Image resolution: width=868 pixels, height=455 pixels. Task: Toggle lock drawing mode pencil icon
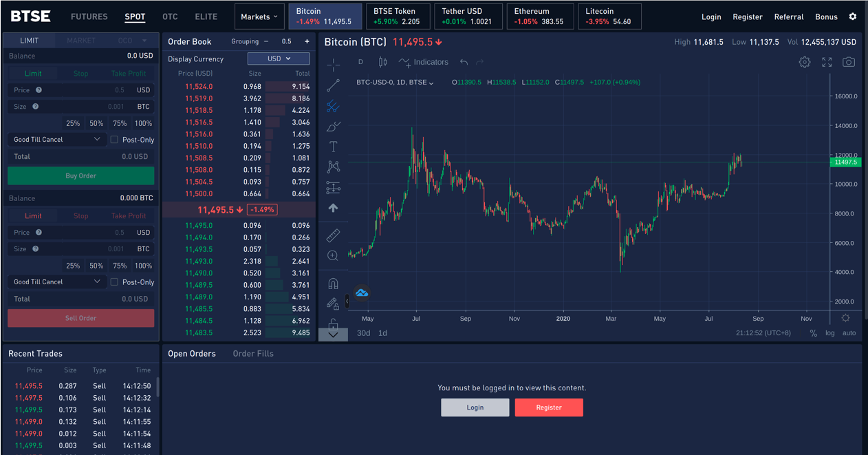click(x=333, y=304)
